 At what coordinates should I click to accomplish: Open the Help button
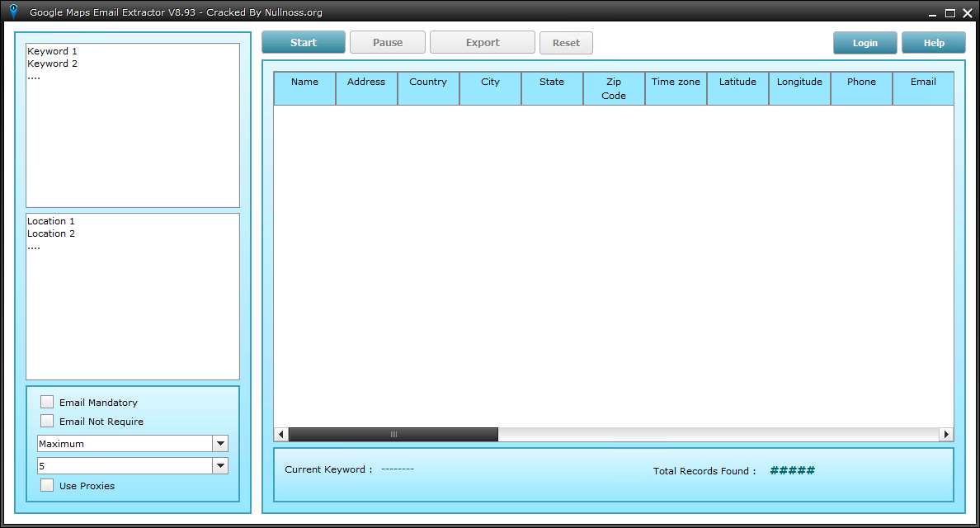point(934,43)
